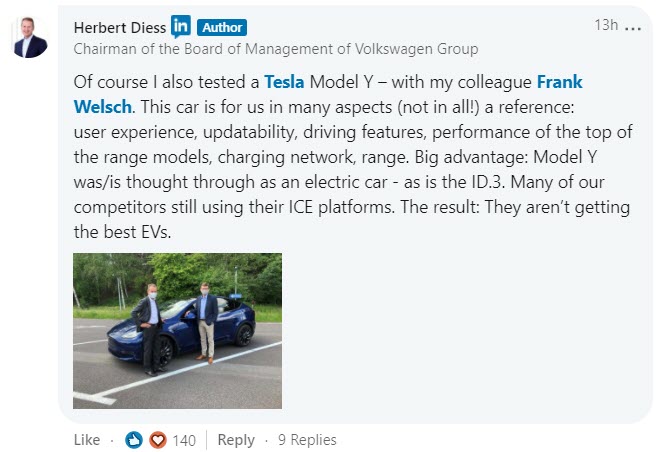
Task: Open the three-dot comment options menu
Action: 633,28
